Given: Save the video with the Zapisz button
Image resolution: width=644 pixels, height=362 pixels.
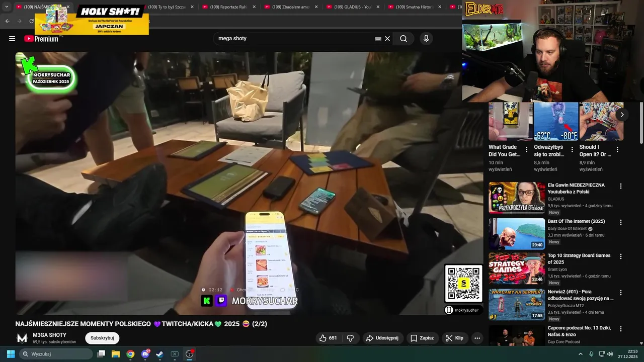Looking at the screenshot, I should 422,338.
